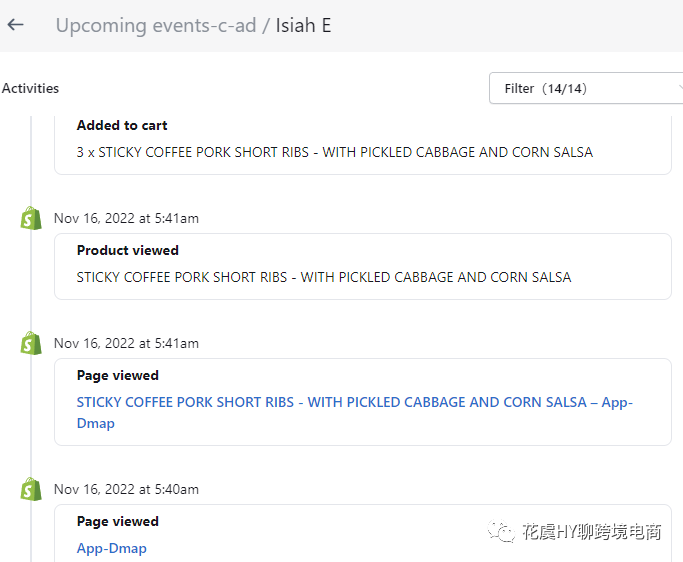
Task: Open Upcoming events-c-ad breadcrumb
Action: point(156,25)
